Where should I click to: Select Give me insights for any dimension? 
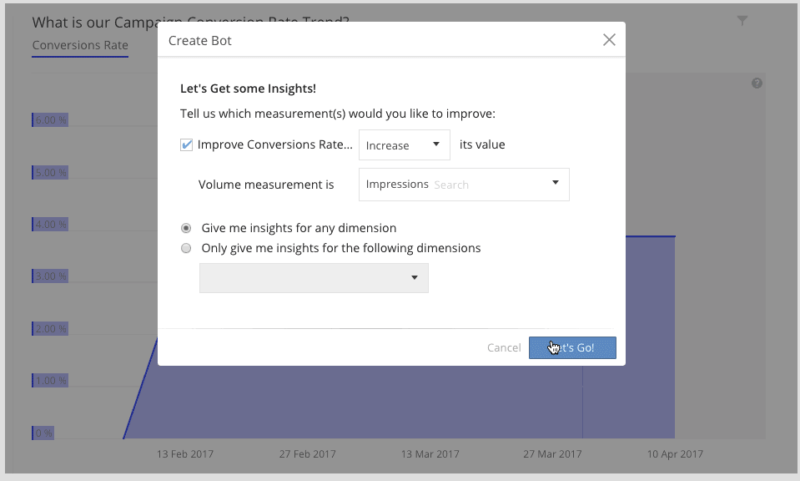click(186, 228)
